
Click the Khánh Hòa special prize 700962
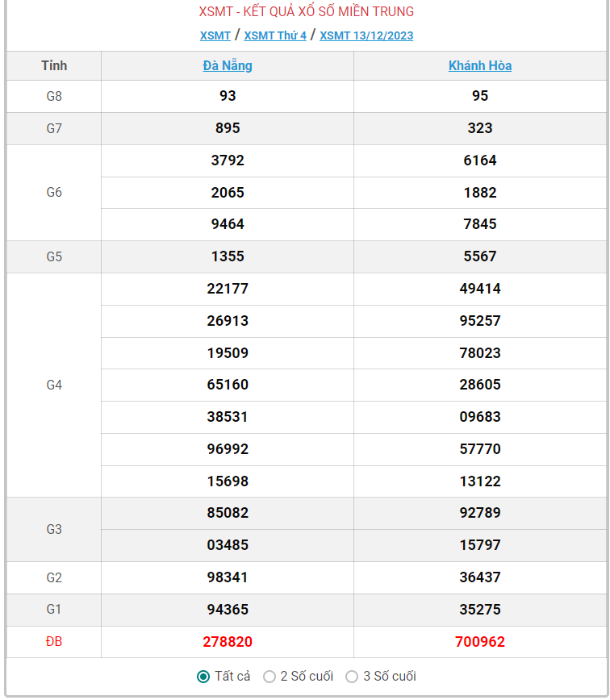[x=480, y=642]
